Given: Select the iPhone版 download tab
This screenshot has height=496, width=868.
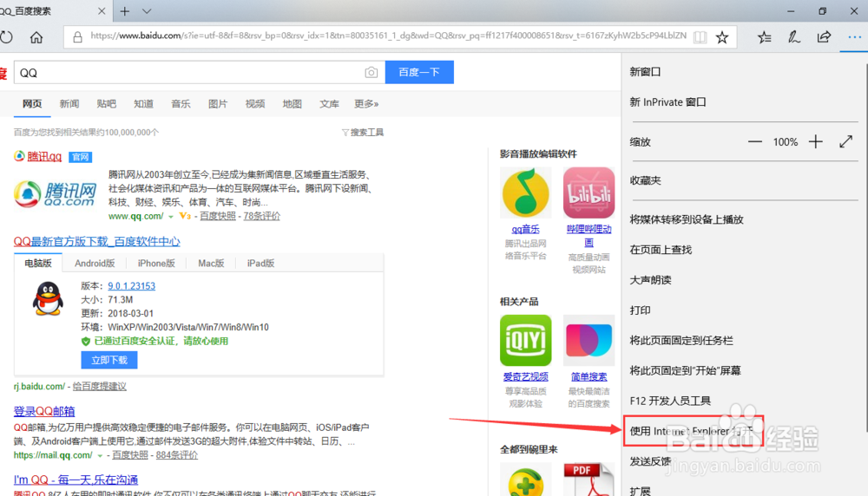Looking at the screenshot, I should pyautogui.click(x=156, y=264).
